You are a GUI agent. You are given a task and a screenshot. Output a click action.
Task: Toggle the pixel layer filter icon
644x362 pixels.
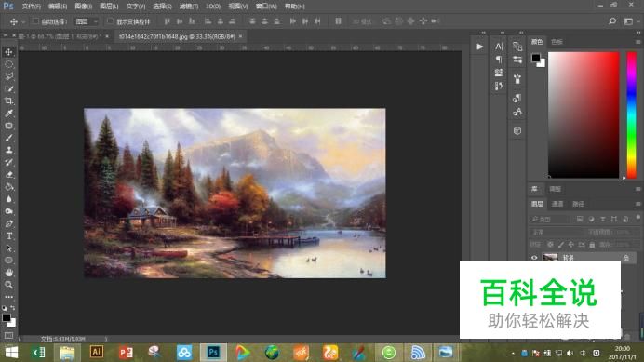580,219
